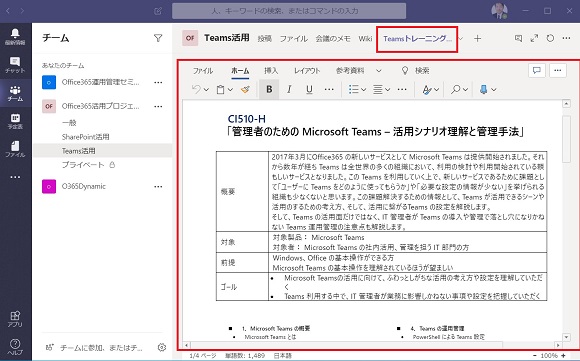
Task: Show more font options after Underline
Action: (x=329, y=89)
